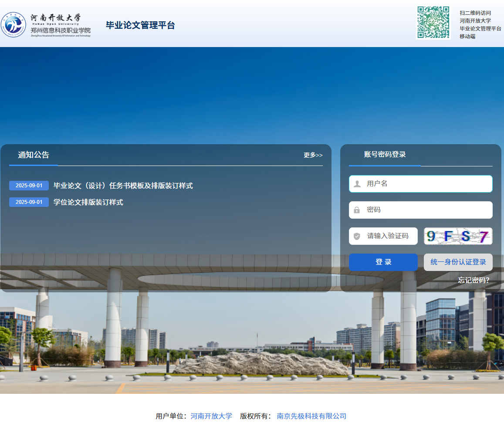Click the Henan Open University round logo
This screenshot has width=504, height=423.
(x=14, y=25)
